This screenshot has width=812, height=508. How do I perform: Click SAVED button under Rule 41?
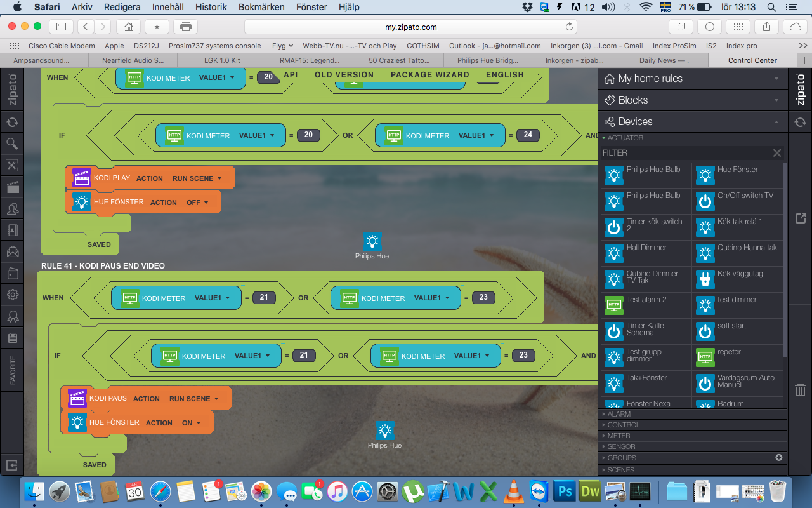tap(95, 465)
